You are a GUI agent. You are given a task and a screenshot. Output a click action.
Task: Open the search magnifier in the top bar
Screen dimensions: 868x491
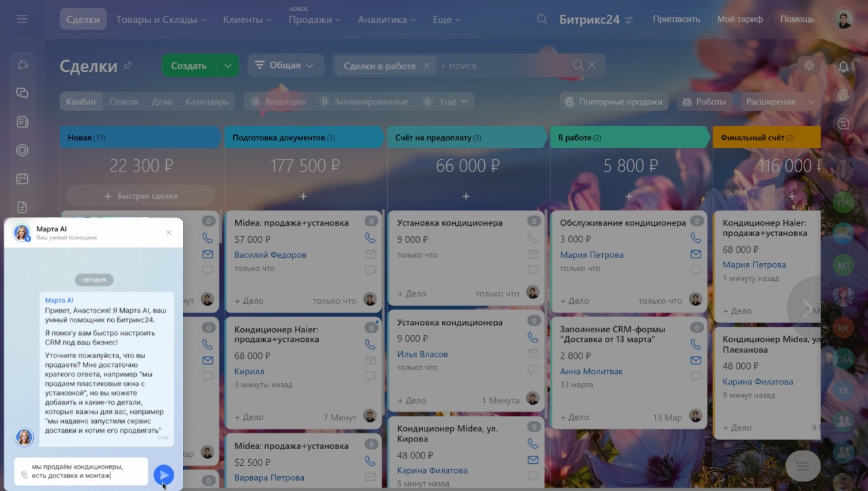click(542, 19)
